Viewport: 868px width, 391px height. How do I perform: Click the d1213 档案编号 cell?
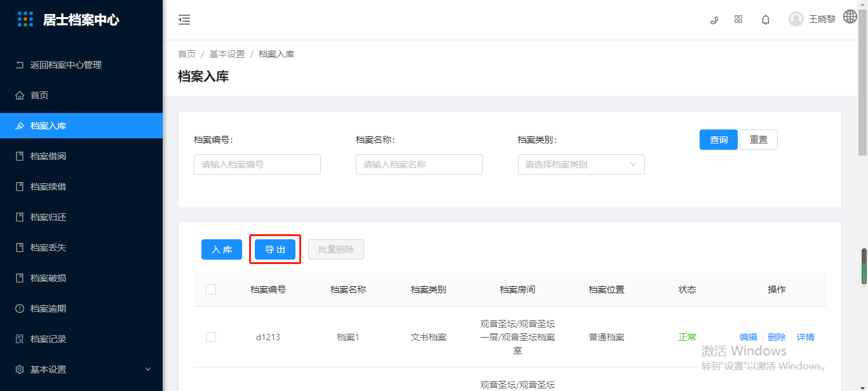pyautogui.click(x=268, y=337)
